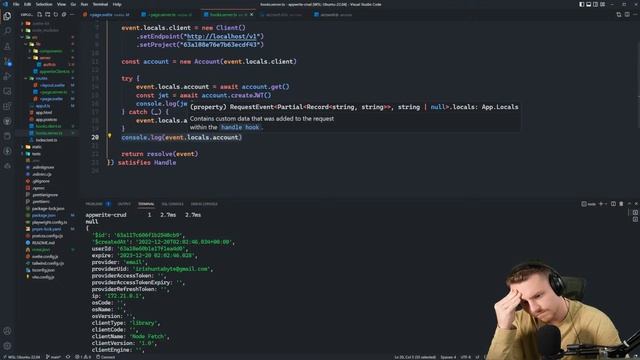
Task: Click Ln 20 cursor position in the status bar
Action: [x=414, y=357]
